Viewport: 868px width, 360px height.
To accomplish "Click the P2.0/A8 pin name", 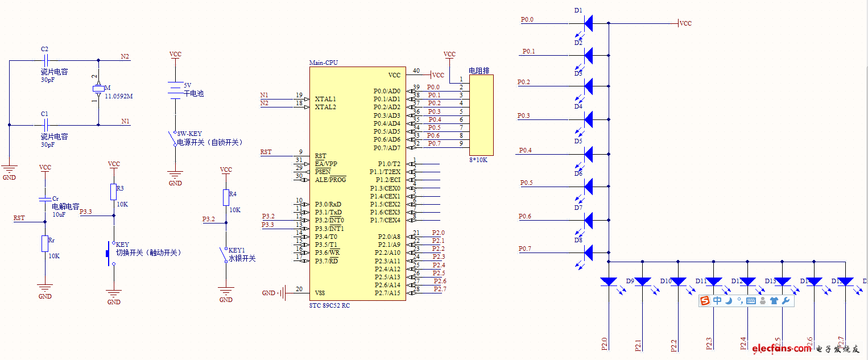I will pos(389,237).
